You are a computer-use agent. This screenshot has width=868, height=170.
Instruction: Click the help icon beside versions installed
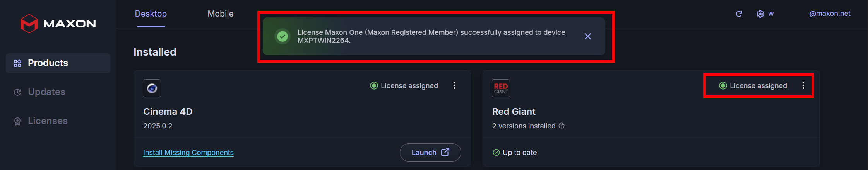tap(562, 126)
